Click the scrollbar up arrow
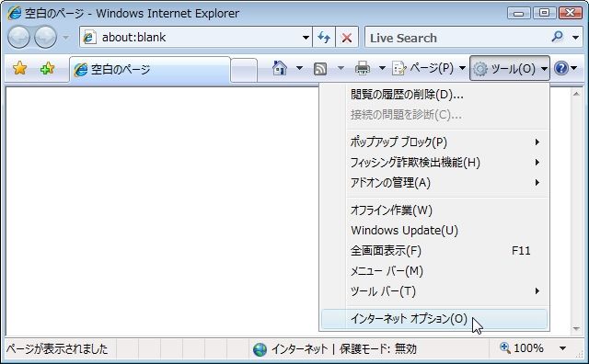589x364 pixels. coord(576,94)
